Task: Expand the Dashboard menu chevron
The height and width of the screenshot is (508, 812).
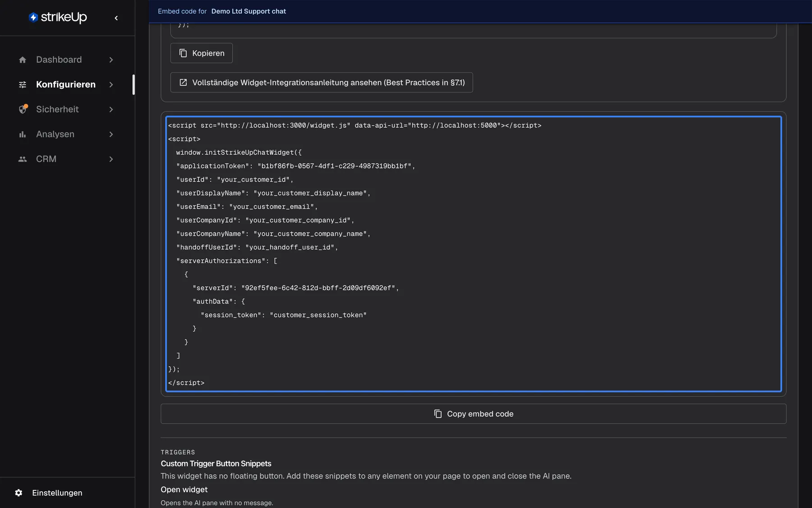Action: tap(111, 60)
